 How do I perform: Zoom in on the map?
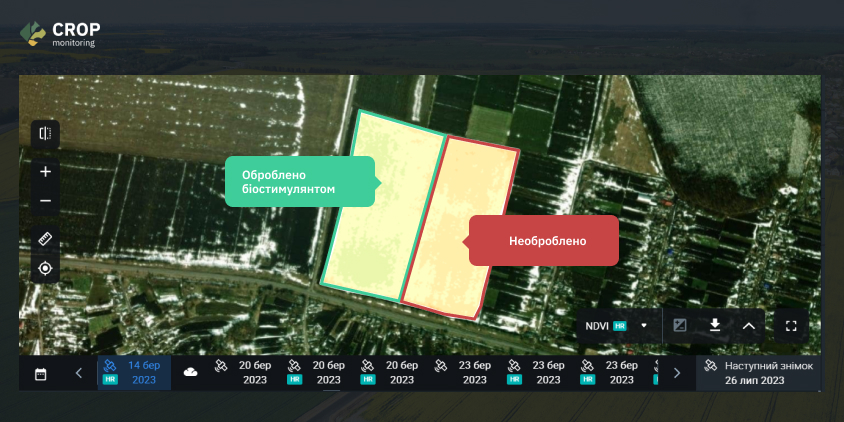45,171
